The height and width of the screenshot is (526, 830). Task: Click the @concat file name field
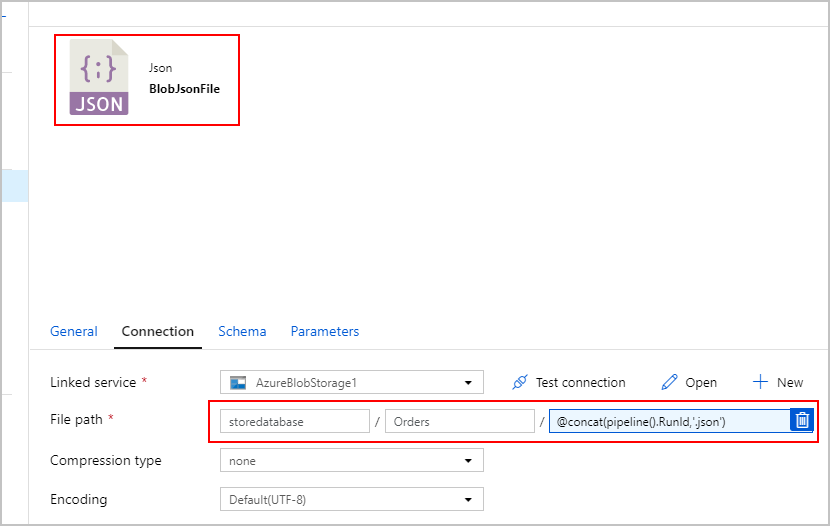(669, 421)
